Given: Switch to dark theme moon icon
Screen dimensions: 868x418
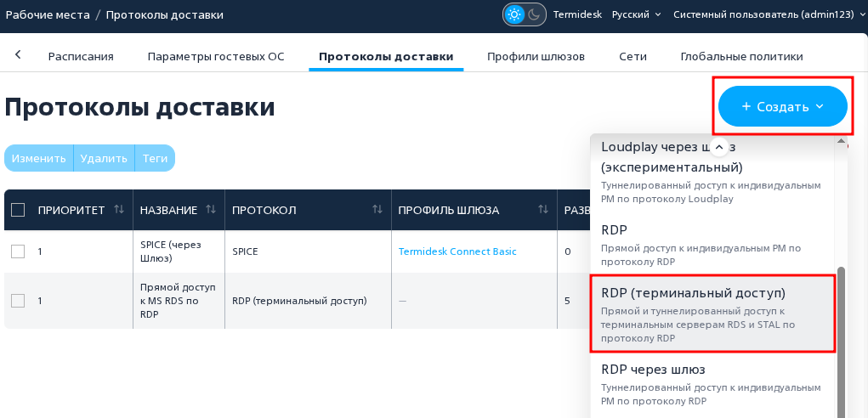Looking at the screenshot, I should pyautogui.click(x=534, y=14).
